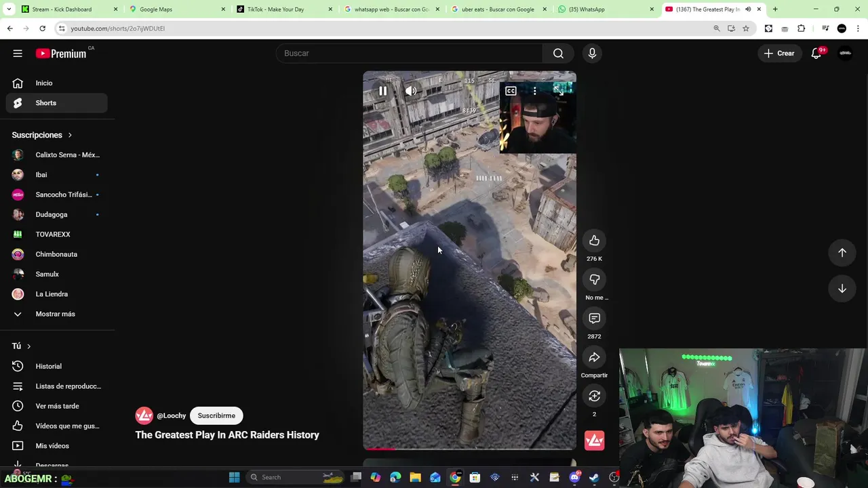Toggle closed captions on the Short
Screen dimensions: 868x488
point(511,91)
